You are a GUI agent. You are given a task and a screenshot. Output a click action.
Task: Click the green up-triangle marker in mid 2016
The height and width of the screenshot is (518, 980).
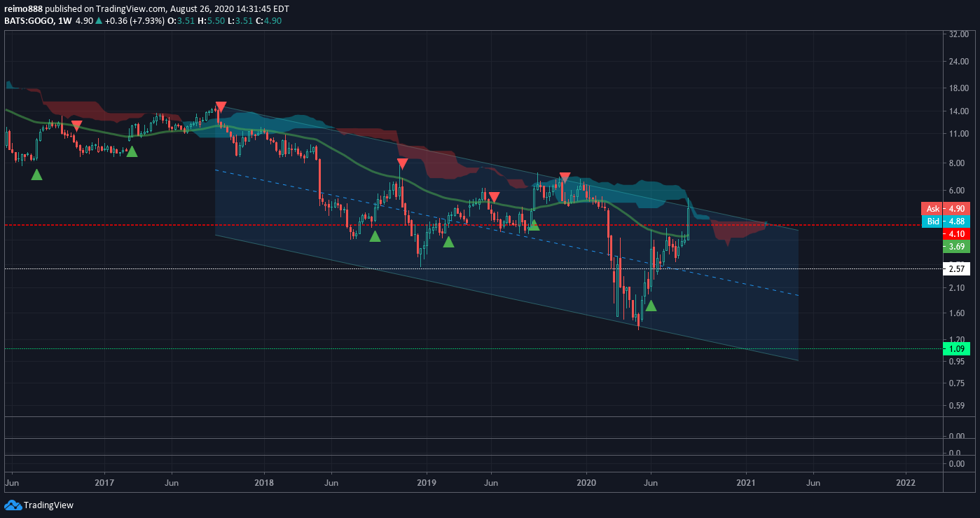tap(36, 174)
